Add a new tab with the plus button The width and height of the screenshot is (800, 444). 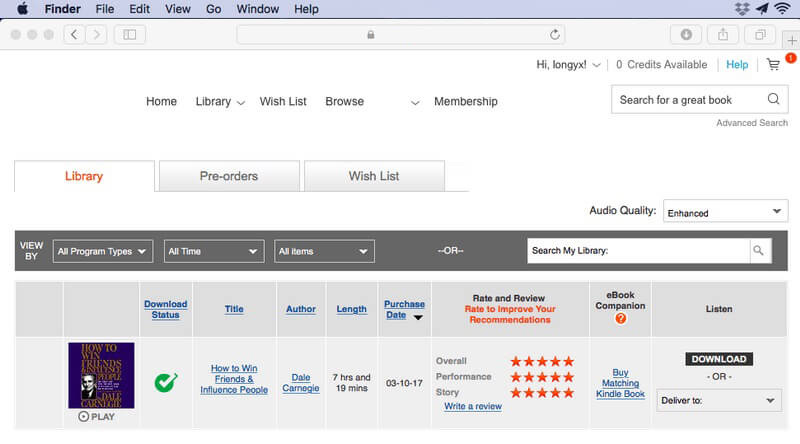coord(791,40)
